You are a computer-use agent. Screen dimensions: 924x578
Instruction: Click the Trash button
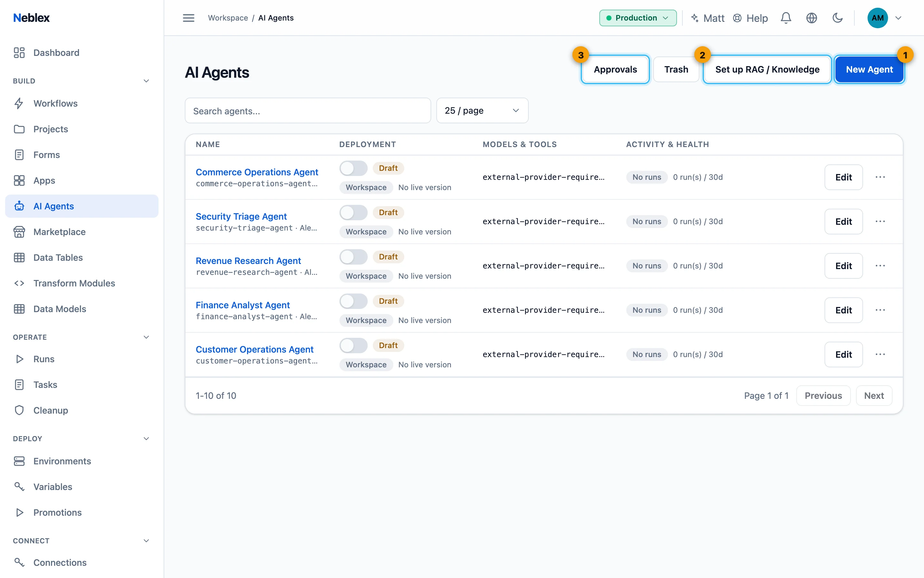coord(676,70)
